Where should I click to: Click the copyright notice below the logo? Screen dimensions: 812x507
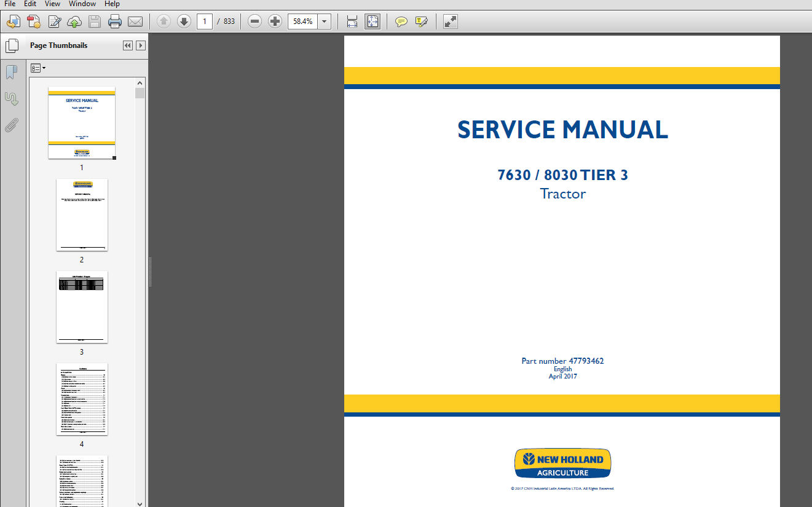(x=562, y=489)
